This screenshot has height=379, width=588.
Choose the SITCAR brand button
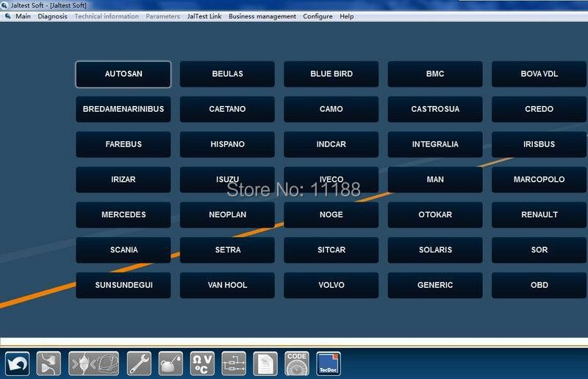(331, 249)
